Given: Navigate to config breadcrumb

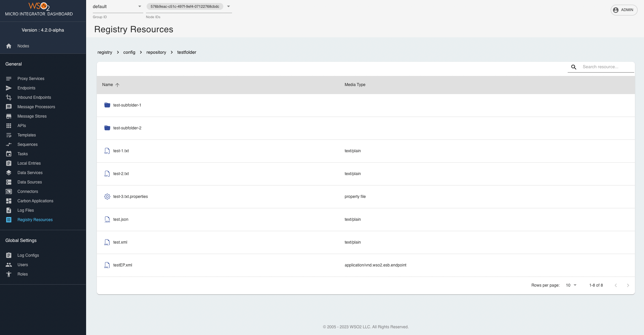Looking at the screenshot, I should (129, 52).
